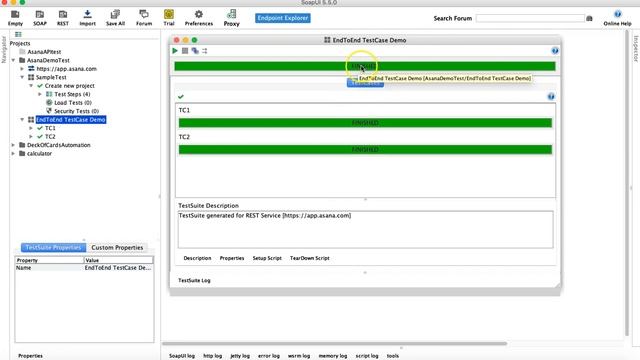Open the http log tab
This screenshot has width=640, height=360.
(x=213, y=356)
